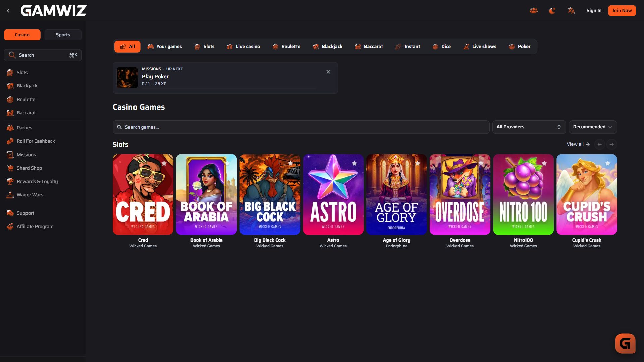This screenshot has width=644, height=362.
Task: Favorite the Astro game with its star
Action: 354,163
